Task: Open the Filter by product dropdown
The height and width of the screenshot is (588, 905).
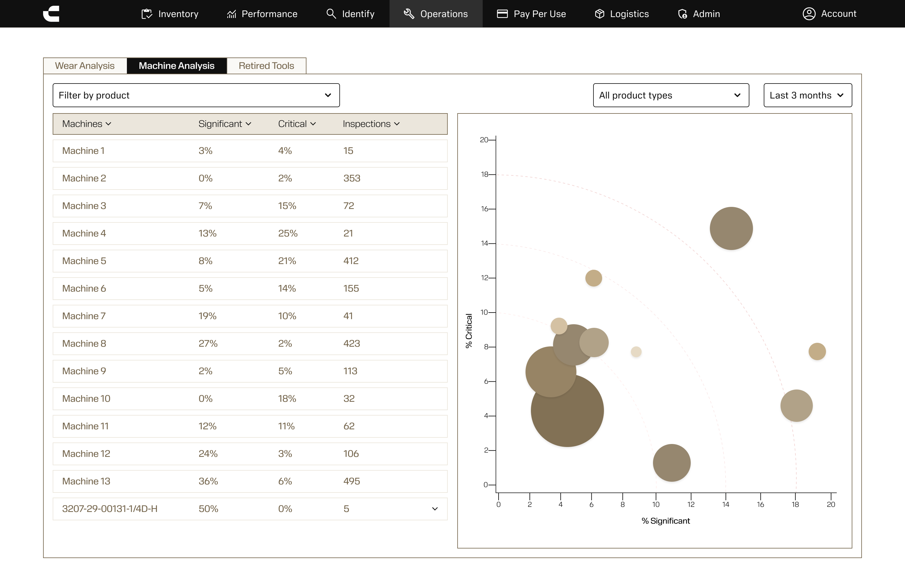Action: tap(196, 96)
